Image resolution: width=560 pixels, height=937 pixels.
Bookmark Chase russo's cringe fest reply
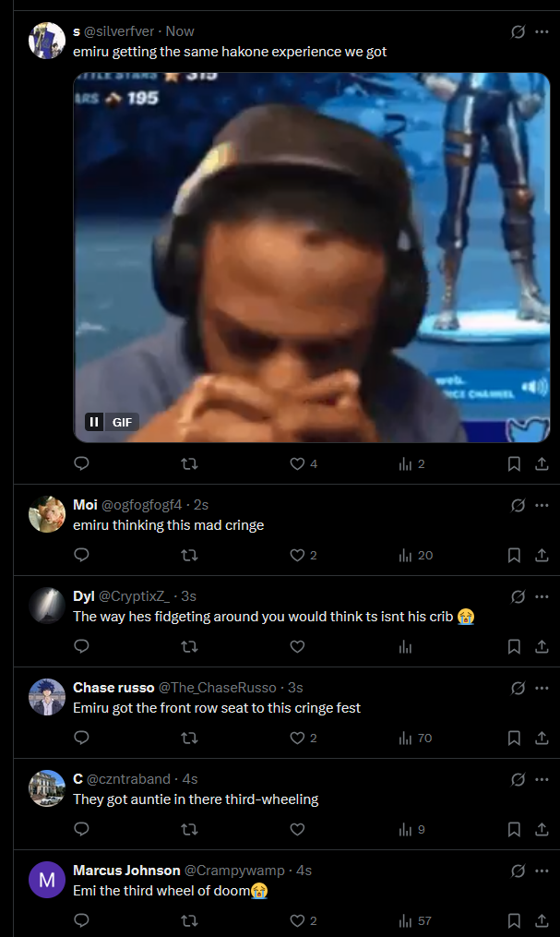point(514,738)
